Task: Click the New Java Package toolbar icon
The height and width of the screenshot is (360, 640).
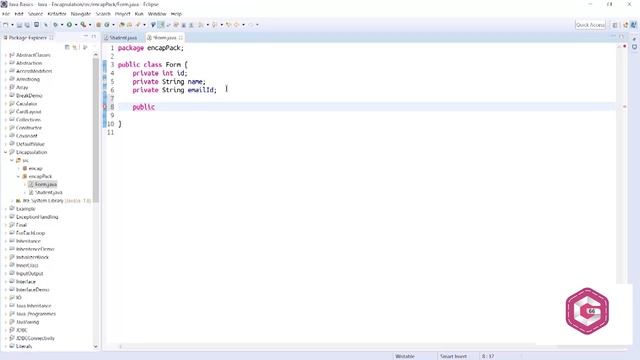Action: pyautogui.click(x=98, y=25)
